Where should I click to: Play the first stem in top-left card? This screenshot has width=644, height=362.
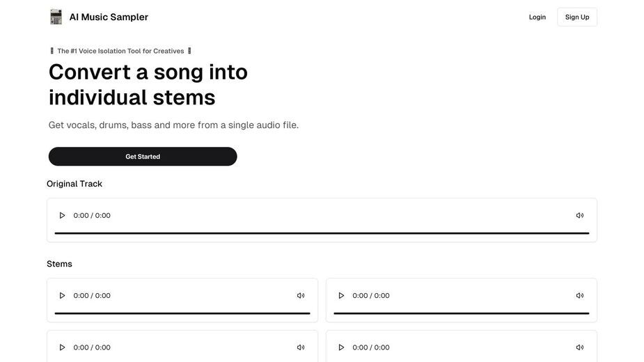(62, 295)
